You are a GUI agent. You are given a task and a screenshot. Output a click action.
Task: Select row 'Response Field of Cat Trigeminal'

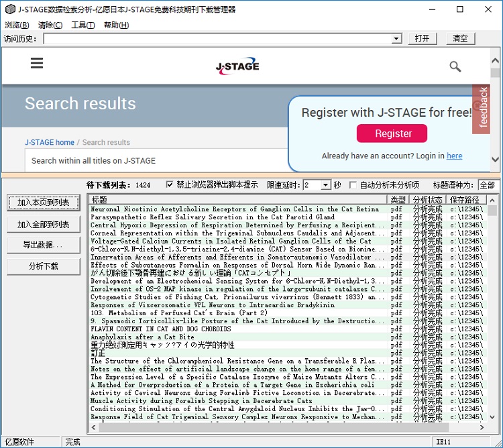288,417
